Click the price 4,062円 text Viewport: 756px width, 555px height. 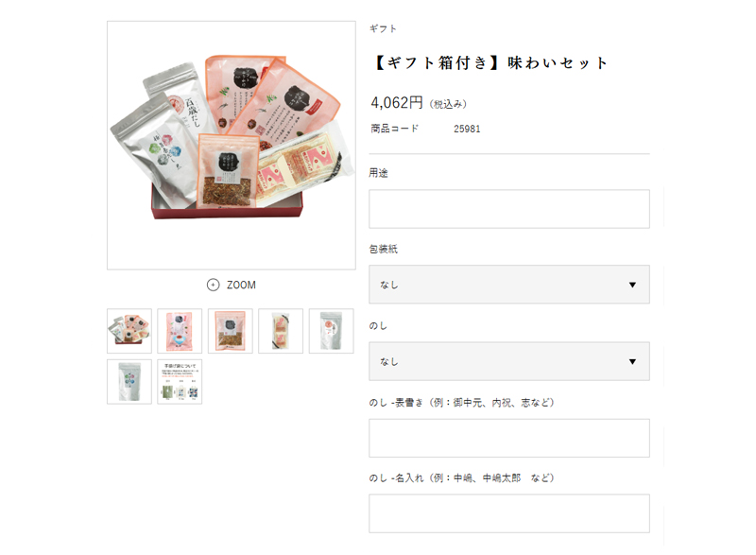click(396, 102)
